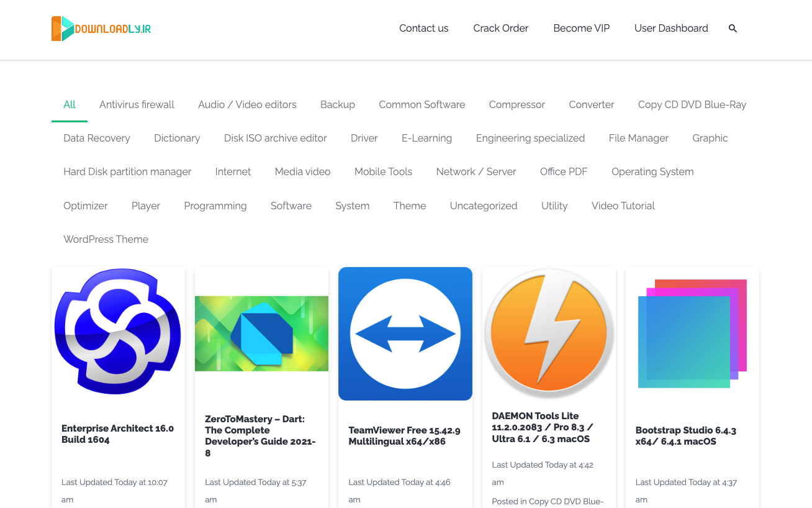The height and width of the screenshot is (508, 812).
Task: Show the Compressor category
Action: tap(517, 104)
